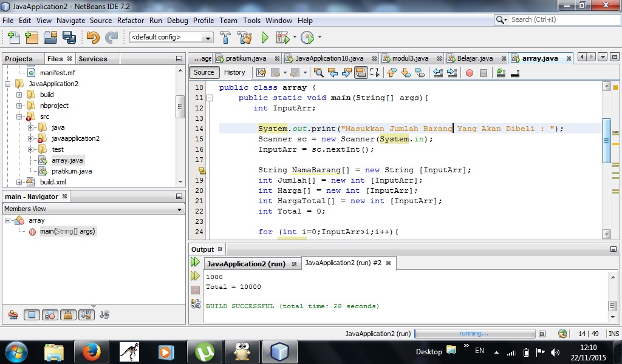Expand the javaapplication2 package folder
The width and height of the screenshot is (622, 364).
tap(30, 139)
